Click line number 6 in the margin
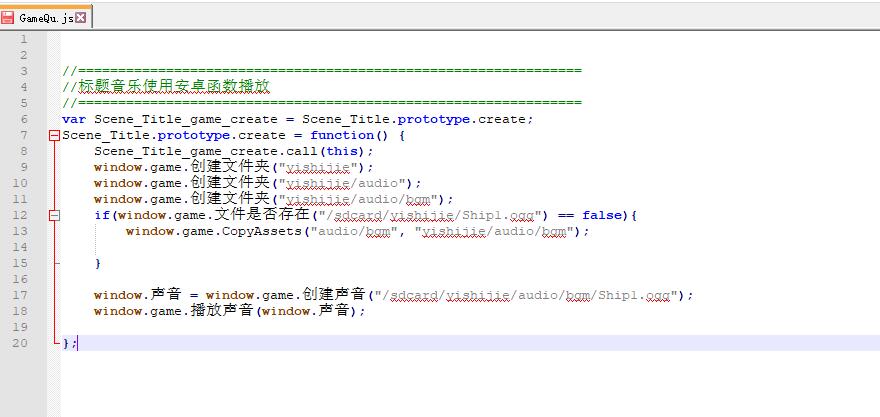This screenshot has width=880, height=417. [x=23, y=120]
